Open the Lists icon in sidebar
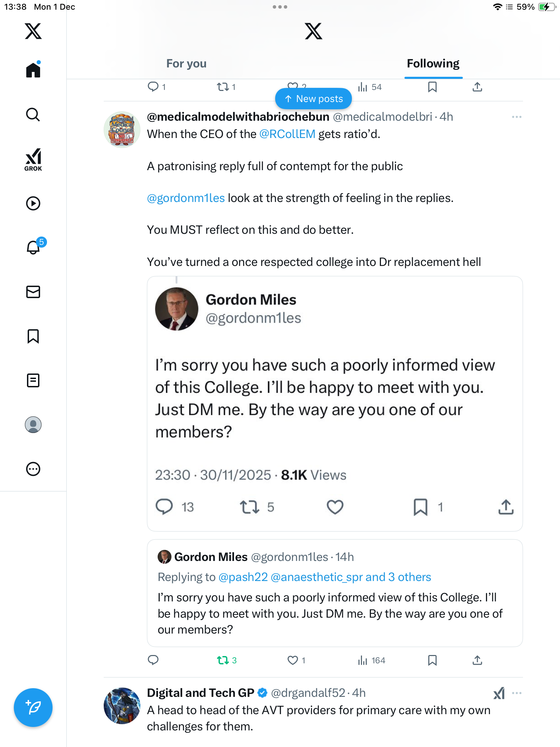 click(33, 380)
